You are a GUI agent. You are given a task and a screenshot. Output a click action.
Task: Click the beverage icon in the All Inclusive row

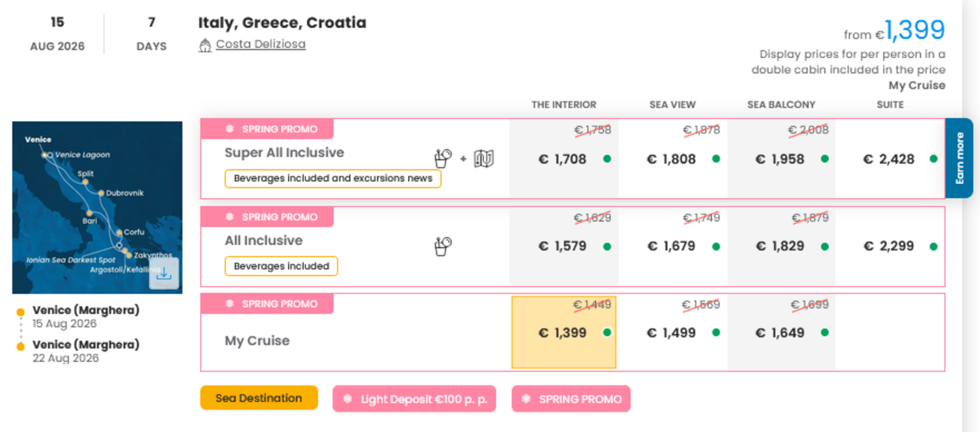coord(441,246)
